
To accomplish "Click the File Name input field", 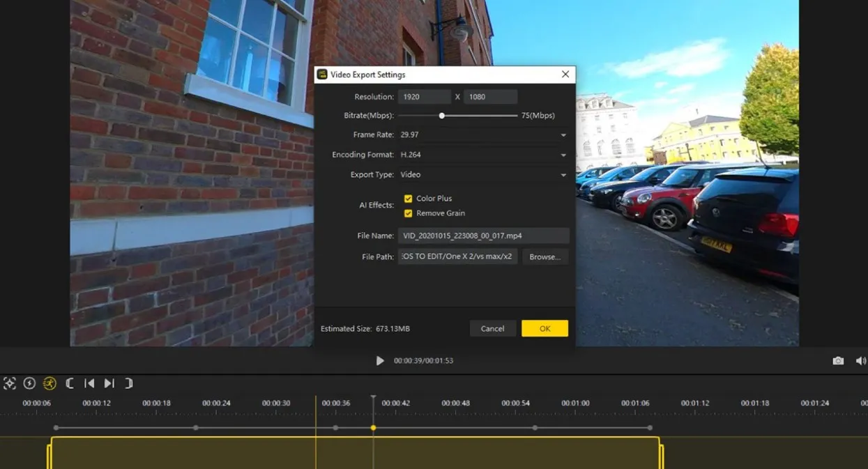I will (x=483, y=236).
